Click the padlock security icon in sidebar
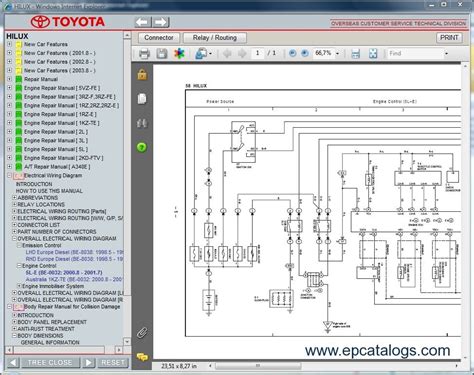Screen dimensions: 474x375 [x=142, y=74]
